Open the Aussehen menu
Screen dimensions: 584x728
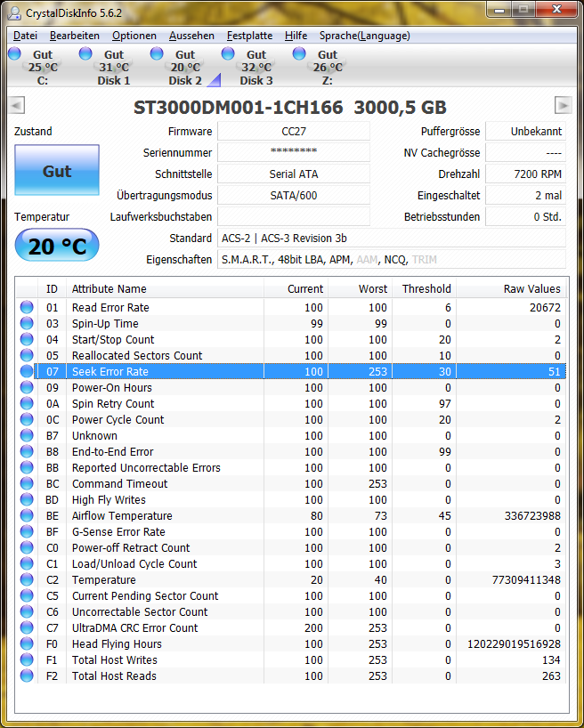point(191,36)
